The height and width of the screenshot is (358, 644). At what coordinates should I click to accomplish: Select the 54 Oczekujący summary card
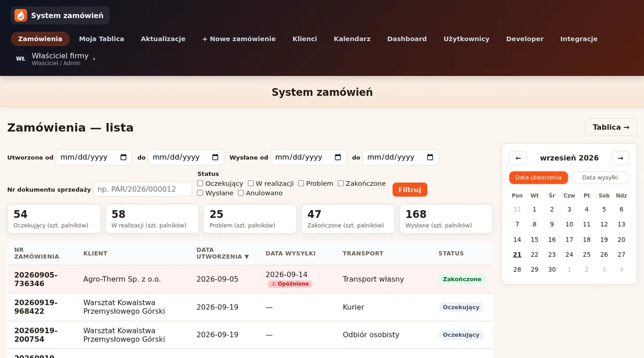point(54,219)
